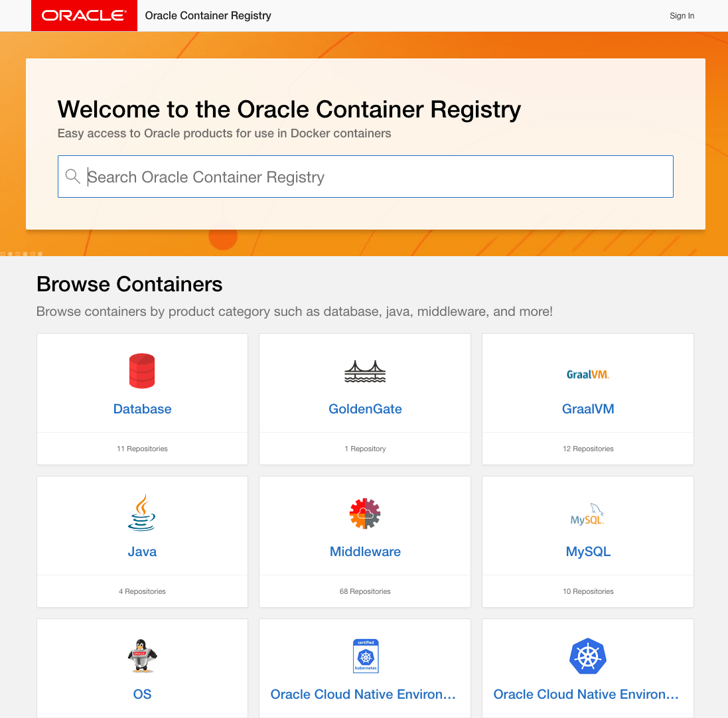This screenshot has width=728, height=718.
Task: Click the '12 Repositories' text
Action: 588,449
